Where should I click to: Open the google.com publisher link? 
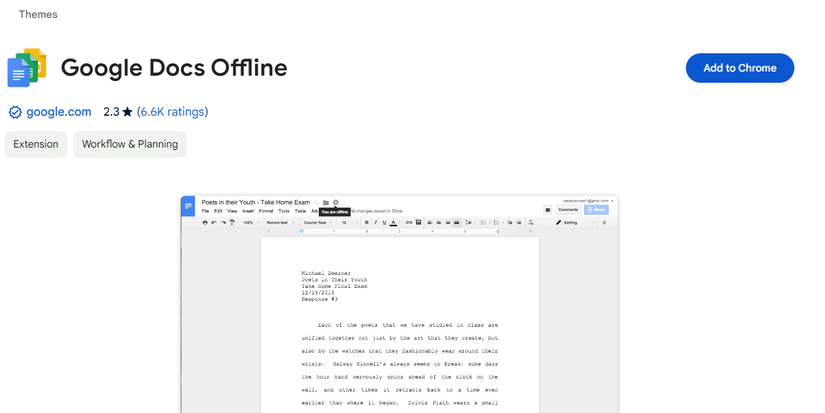(58, 112)
